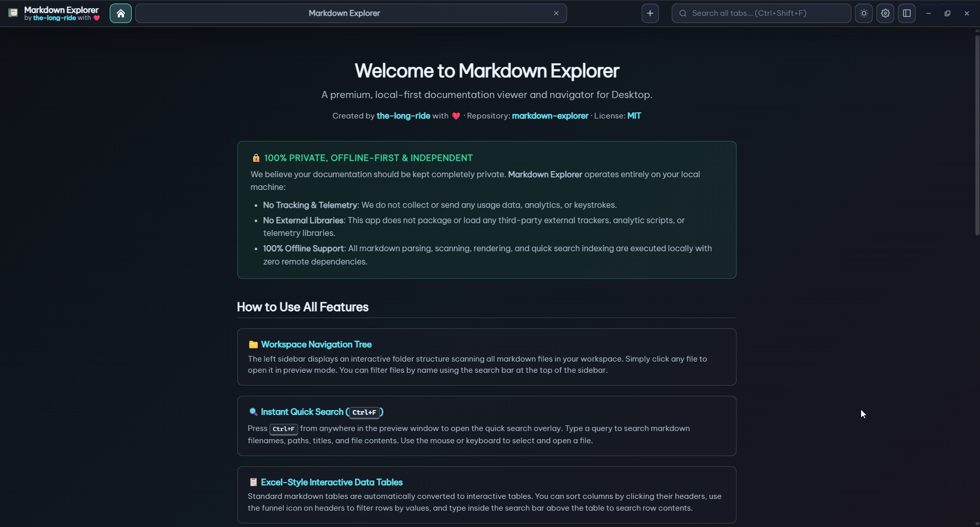The height and width of the screenshot is (527, 980).
Task: Open markdown-explorer repository link
Action: point(550,116)
